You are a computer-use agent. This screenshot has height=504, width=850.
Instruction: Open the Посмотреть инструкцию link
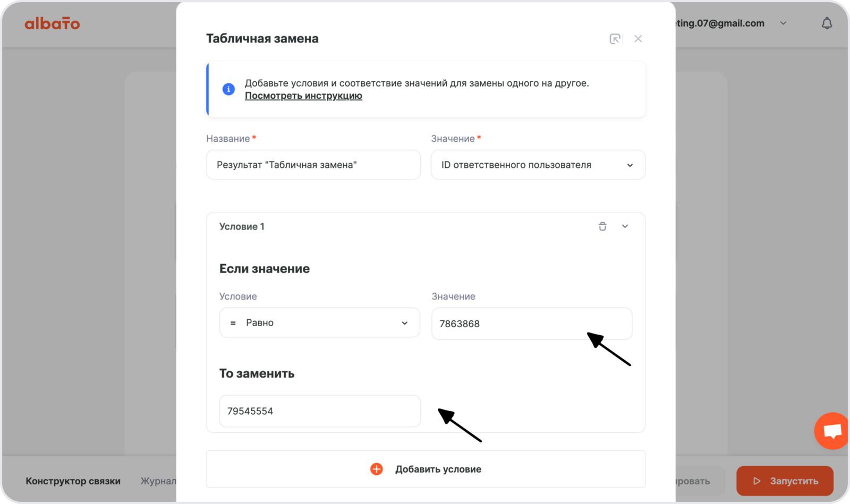pos(303,96)
